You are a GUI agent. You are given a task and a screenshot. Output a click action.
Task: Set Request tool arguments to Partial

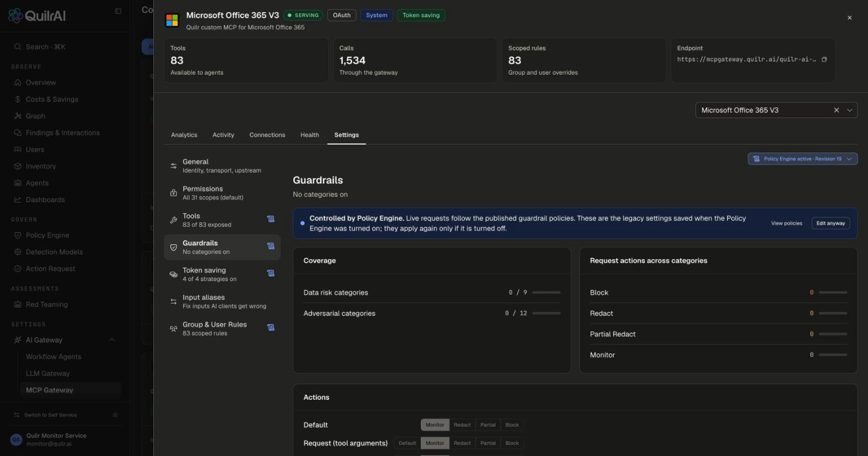tap(488, 443)
